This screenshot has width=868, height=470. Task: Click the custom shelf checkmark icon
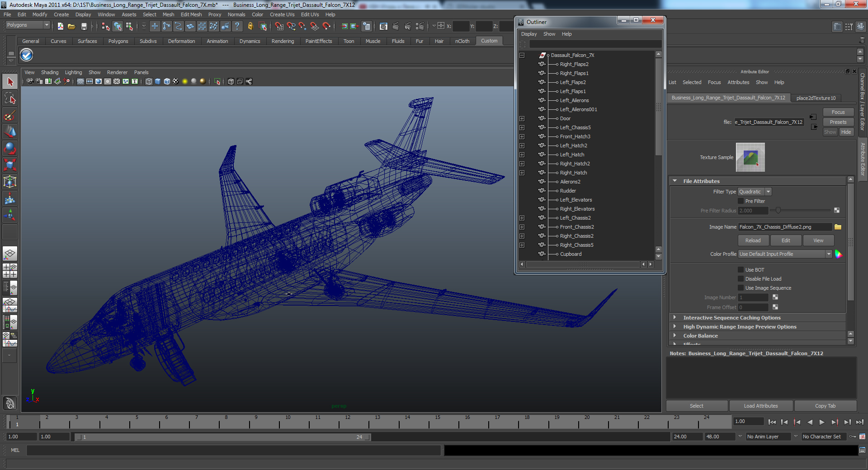coord(27,55)
